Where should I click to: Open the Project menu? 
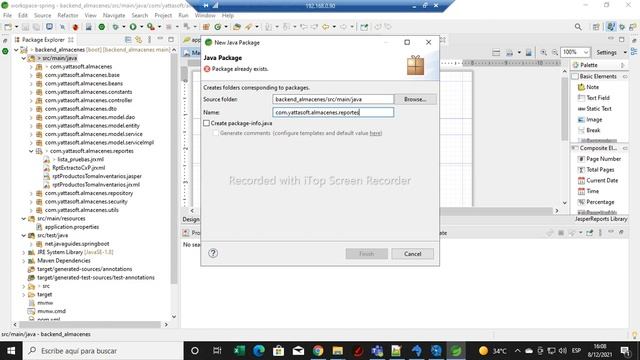[x=163, y=15]
